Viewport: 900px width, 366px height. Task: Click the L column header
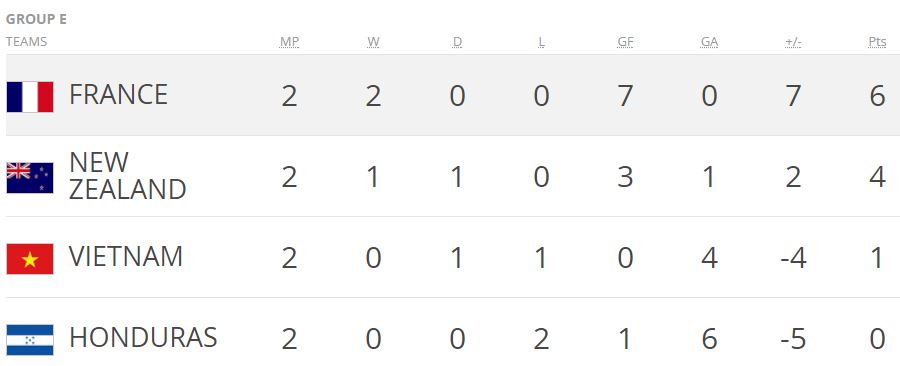click(541, 42)
